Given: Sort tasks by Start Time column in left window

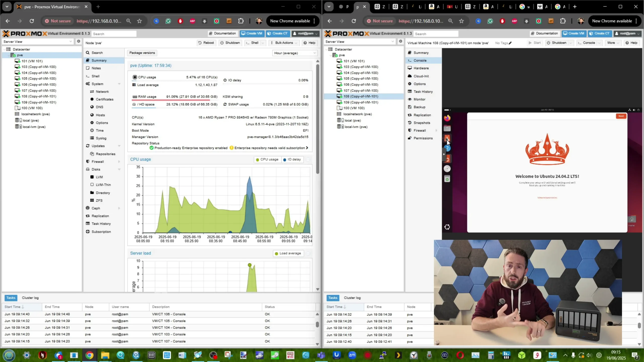Looking at the screenshot, I should pos(22,307).
